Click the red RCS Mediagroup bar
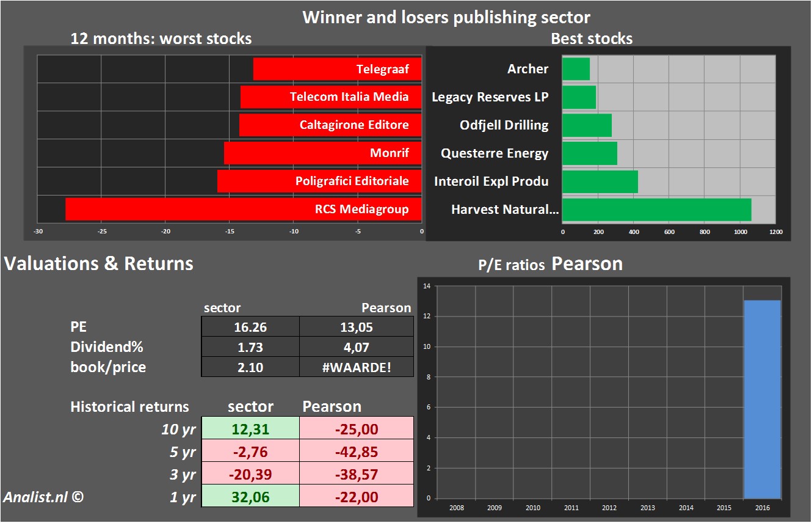Image resolution: width=812 pixels, height=523 pixels. (x=243, y=210)
